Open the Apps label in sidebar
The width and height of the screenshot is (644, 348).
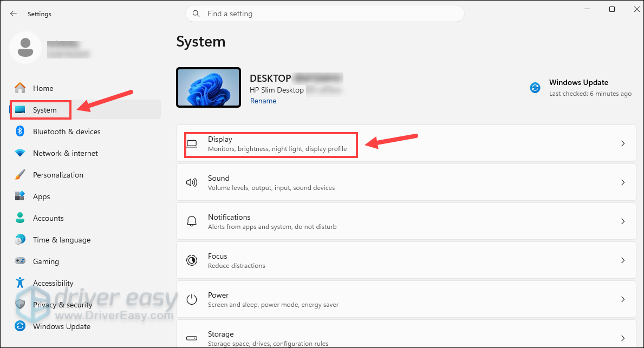coord(42,196)
